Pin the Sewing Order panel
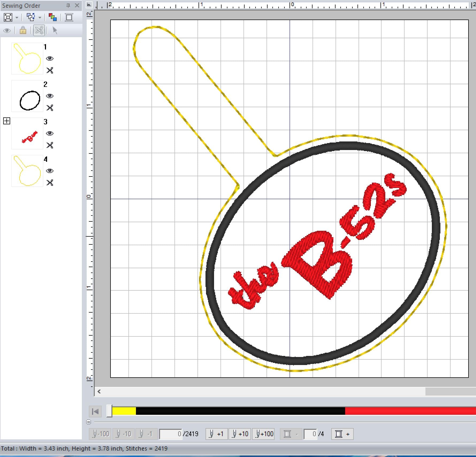This screenshot has width=476, height=457. (68, 5)
